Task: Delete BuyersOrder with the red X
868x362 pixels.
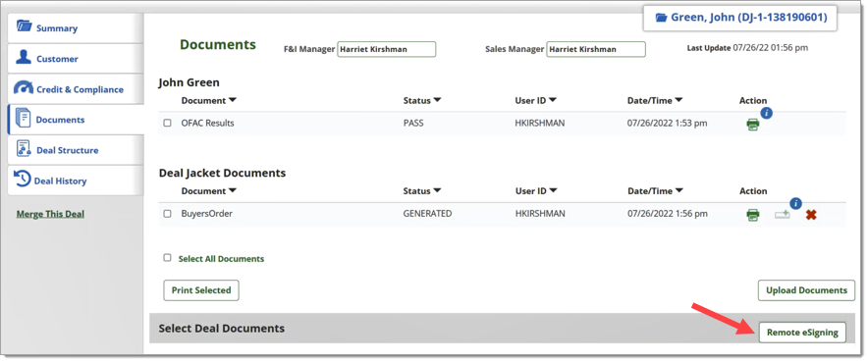Action: pyautogui.click(x=811, y=215)
